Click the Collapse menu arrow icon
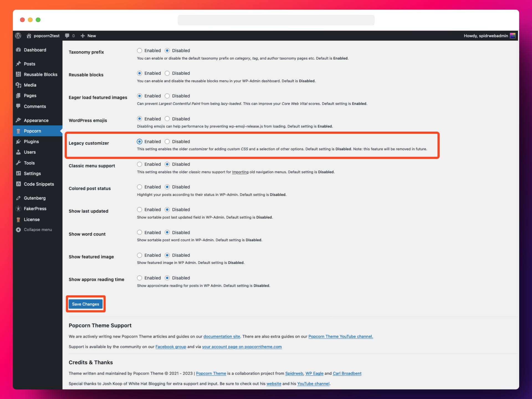 [x=18, y=230]
